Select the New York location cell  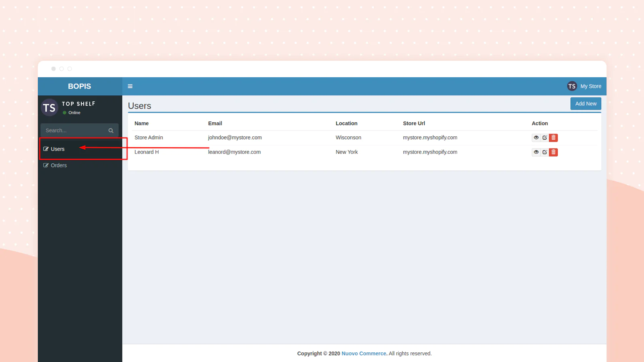click(347, 152)
